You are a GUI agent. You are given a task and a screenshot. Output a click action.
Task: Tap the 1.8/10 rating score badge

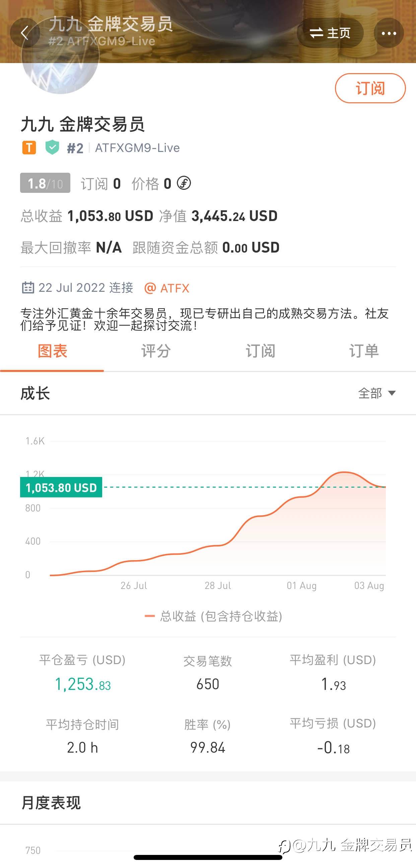point(45,183)
